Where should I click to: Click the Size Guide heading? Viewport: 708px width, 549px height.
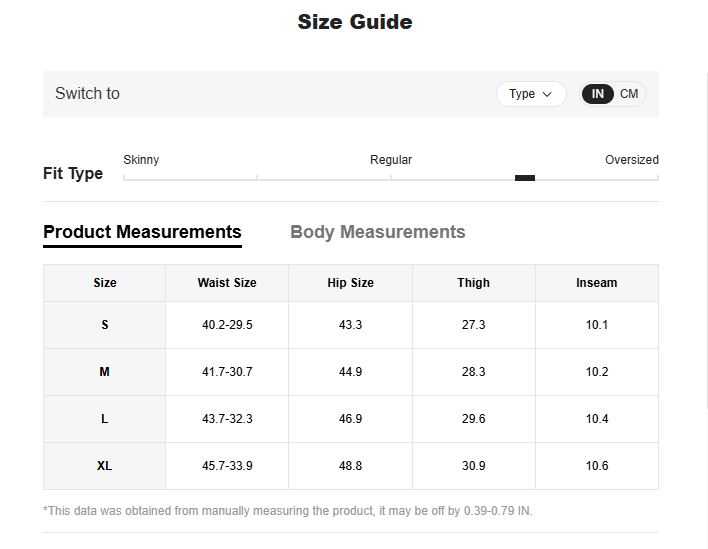tap(354, 22)
